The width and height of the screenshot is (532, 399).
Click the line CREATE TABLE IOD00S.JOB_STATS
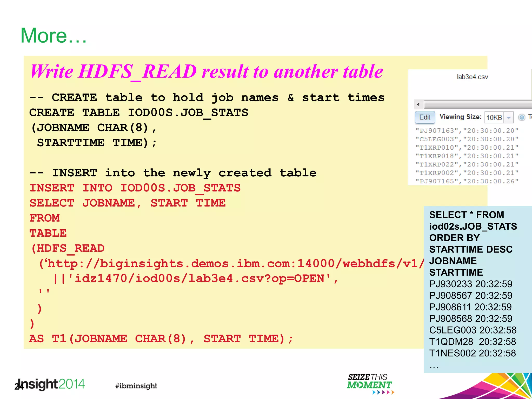tap(139, 113)
